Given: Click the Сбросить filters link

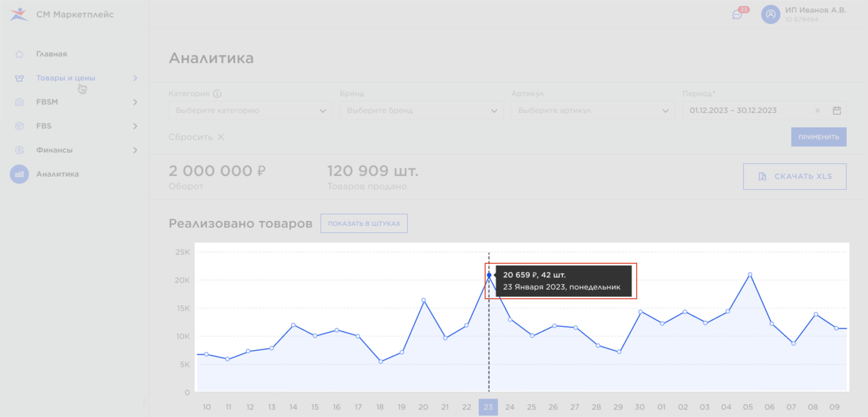Looking at the screenshot, I should [x=191, y=137].
